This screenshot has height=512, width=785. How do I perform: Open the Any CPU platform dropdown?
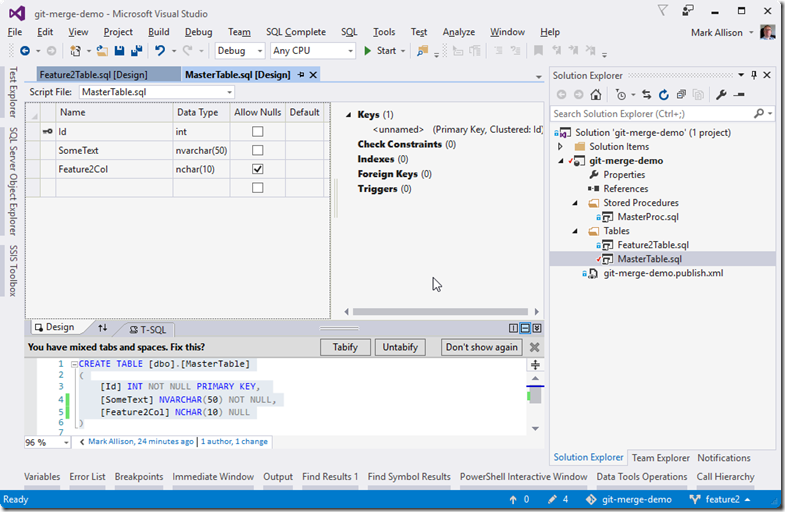point(350,51)
